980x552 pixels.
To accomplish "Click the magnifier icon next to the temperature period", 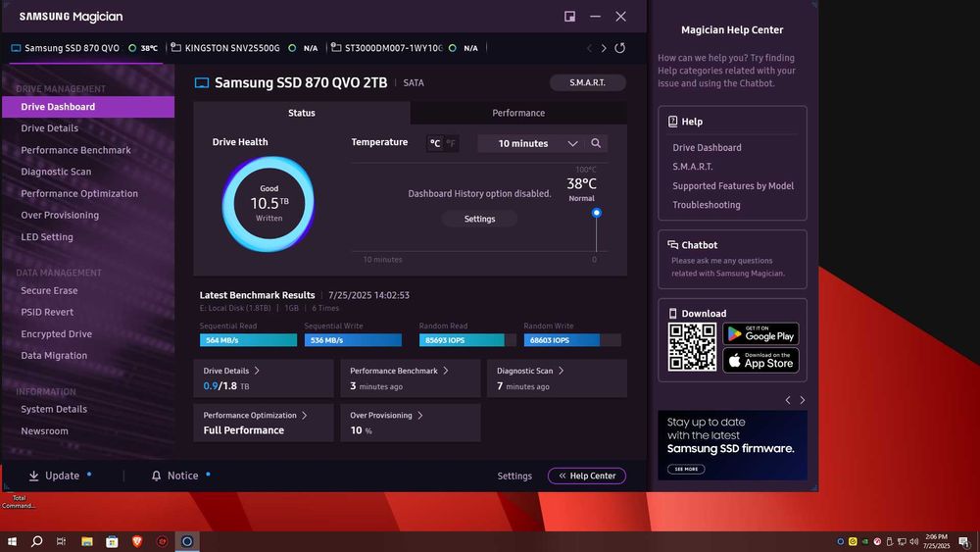I will (x=596, y=143).
